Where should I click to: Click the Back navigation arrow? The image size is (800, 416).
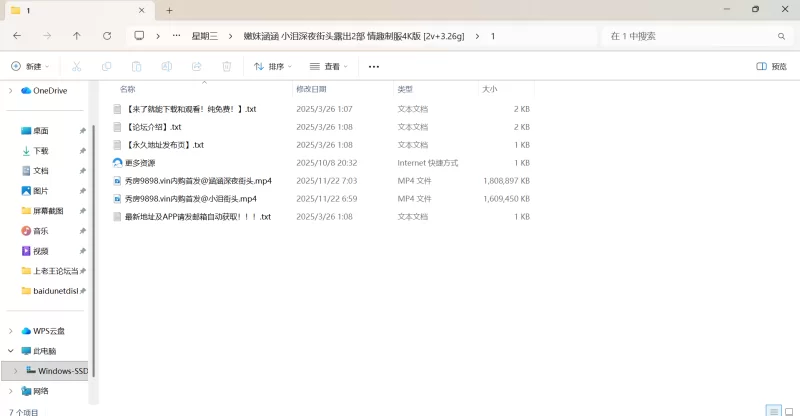click(x=17, y=36)
